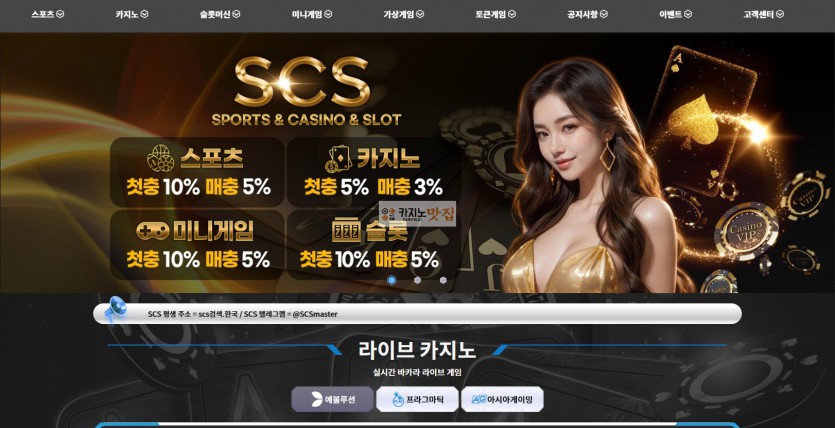
Task: Click the blue megaphone announcement icon
Action: pyautogui.click(x=115, y=309)
